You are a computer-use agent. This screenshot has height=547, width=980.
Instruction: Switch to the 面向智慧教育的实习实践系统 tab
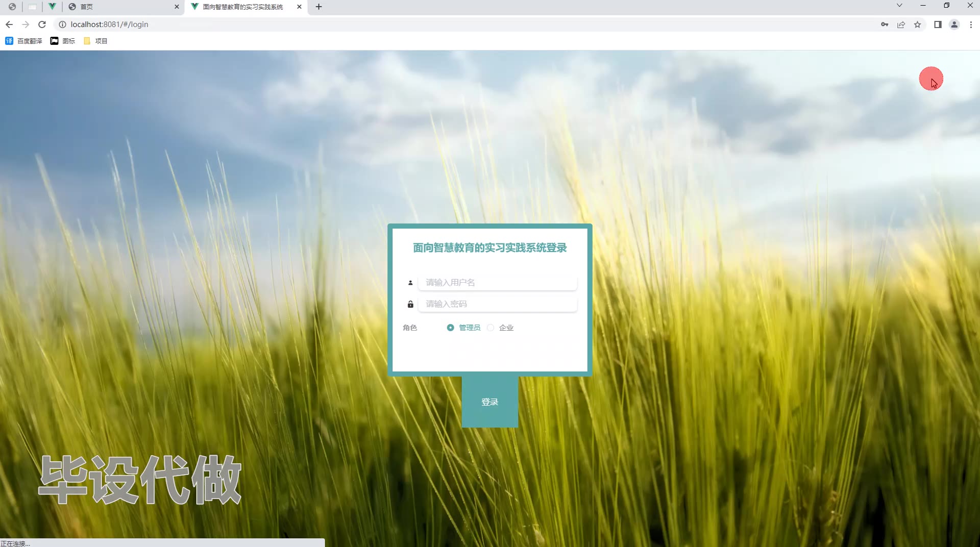(246, 7)
